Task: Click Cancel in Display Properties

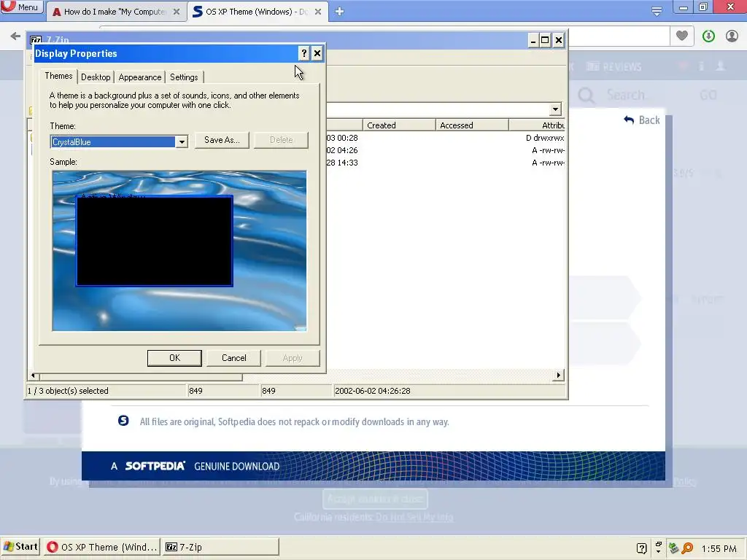Action: coord(234,358)
